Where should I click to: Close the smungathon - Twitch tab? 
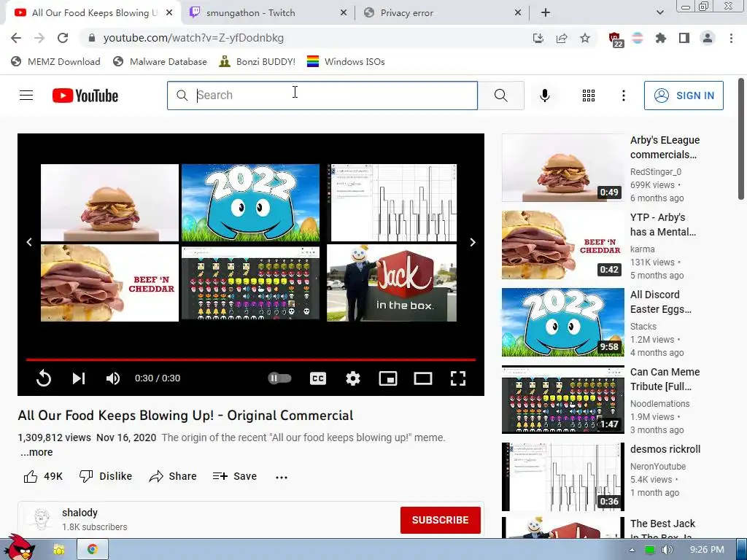pyautogui.click(x=343, y=13)
